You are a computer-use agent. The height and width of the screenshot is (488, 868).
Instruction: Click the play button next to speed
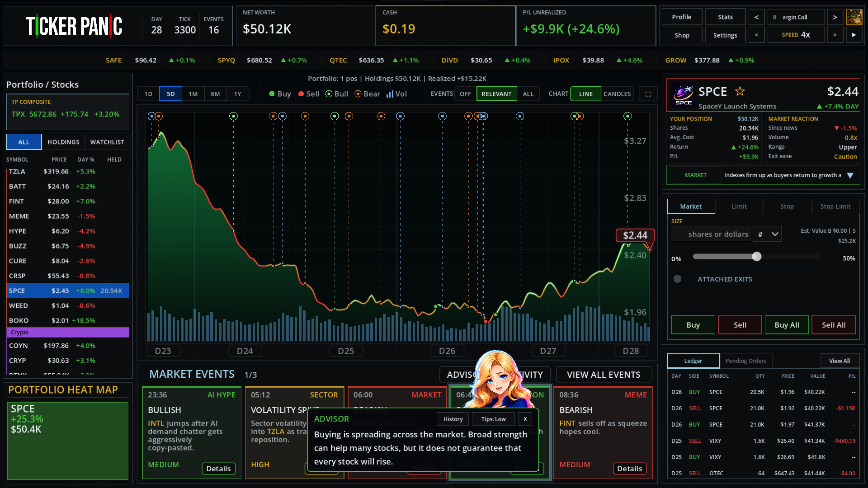point(854,35)
